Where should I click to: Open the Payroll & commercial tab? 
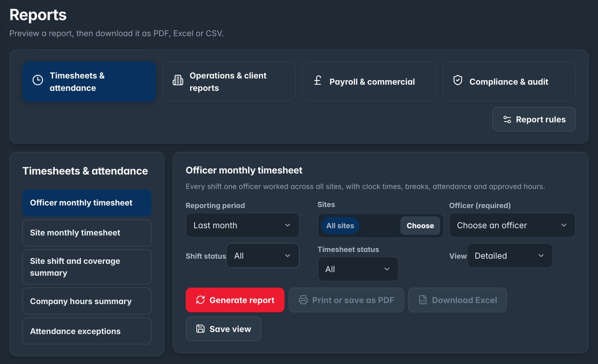[x=369, y=82]
